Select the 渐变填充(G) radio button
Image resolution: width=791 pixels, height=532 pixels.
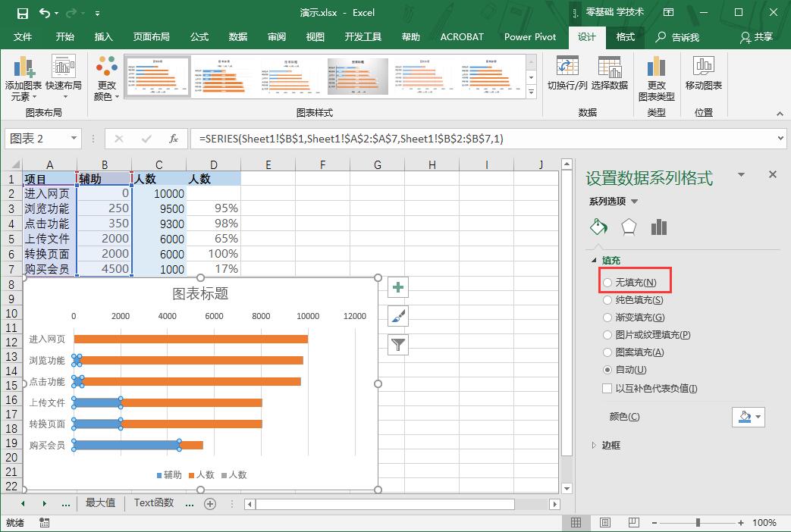pos(607,318)
